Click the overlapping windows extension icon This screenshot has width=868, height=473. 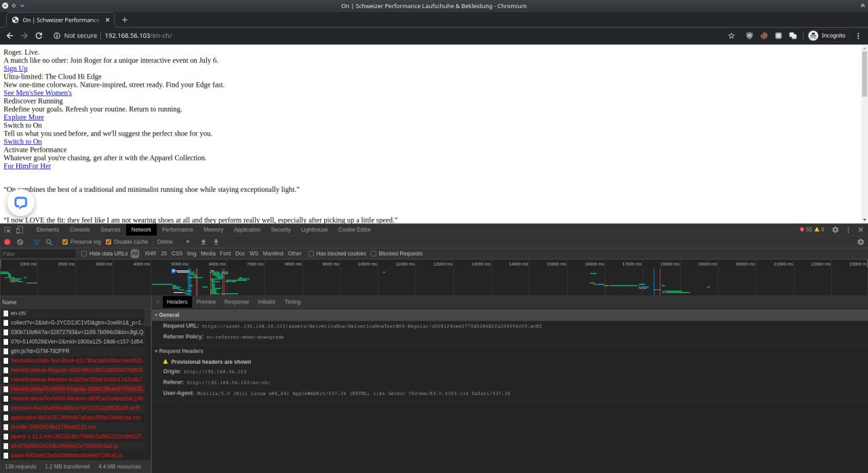[793, 36]
